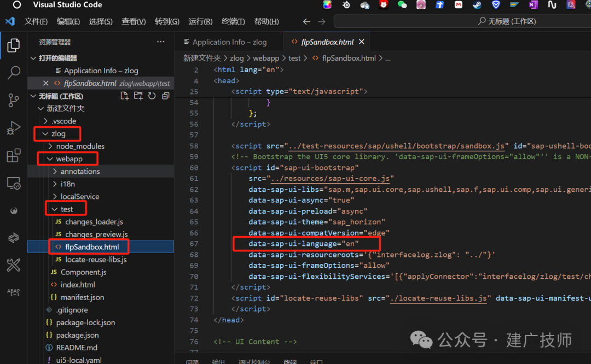Click the zlog breadcrumb segment
The height and width of the screenshot is (364, 591).
pyautogui.click(x=237, y=58)
